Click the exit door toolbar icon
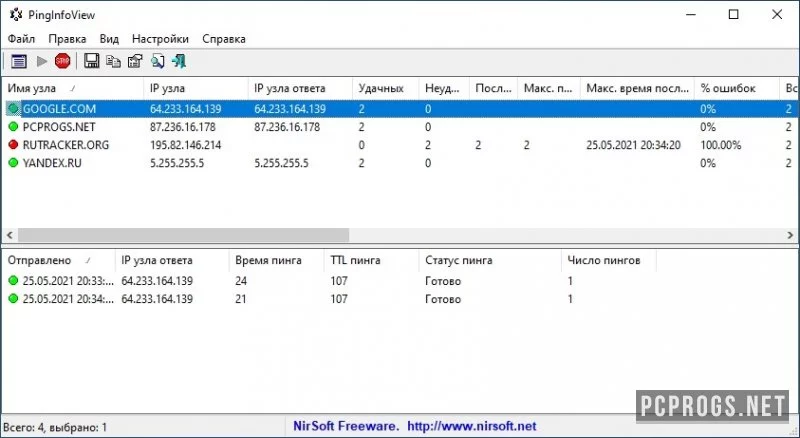This screenshot has width=800, height=438. [179, 61]
